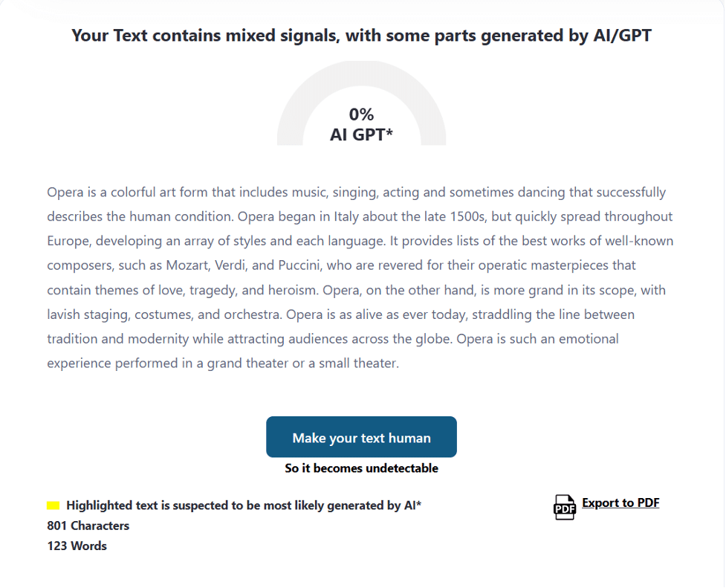Toggle the AI GPT score display

pos(362,124)
